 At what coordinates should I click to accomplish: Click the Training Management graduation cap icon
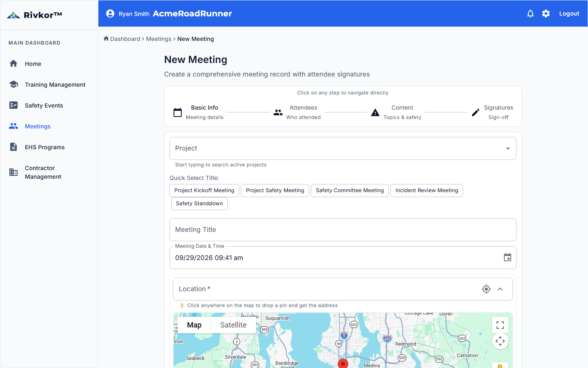pos(13,84)
